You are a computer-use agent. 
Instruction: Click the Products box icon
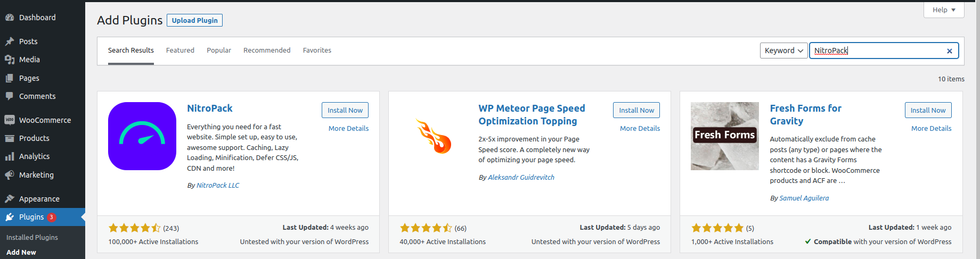click(x=10, y=138)
